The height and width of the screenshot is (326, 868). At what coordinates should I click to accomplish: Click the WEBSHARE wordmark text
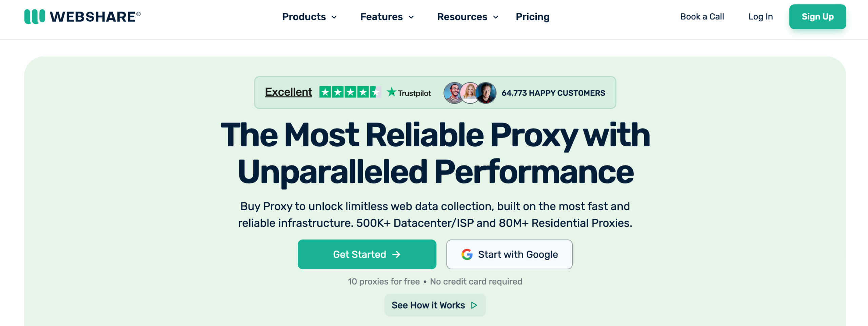click(x=93, y=17)
